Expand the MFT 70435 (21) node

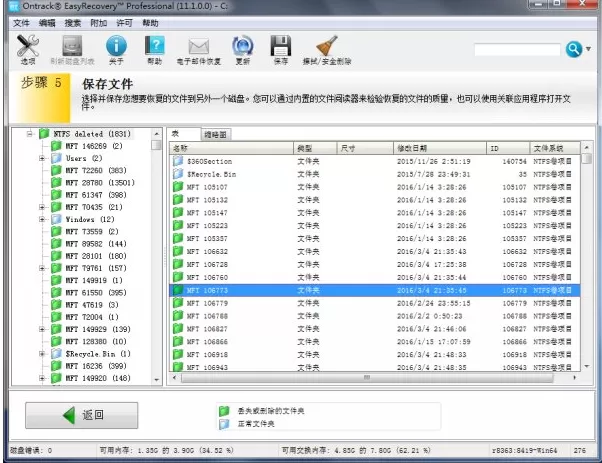42,207
